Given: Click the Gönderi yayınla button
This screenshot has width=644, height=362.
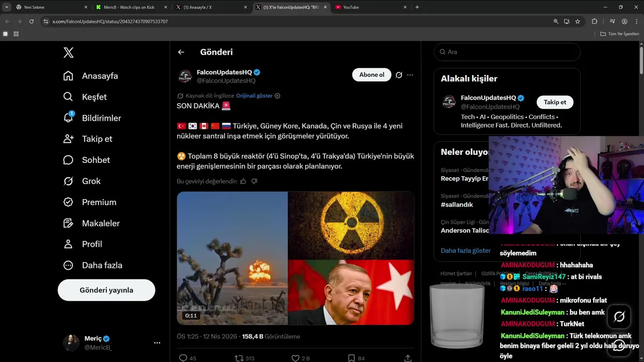Looking at the screenshot, I should click(x=107, y=290).
